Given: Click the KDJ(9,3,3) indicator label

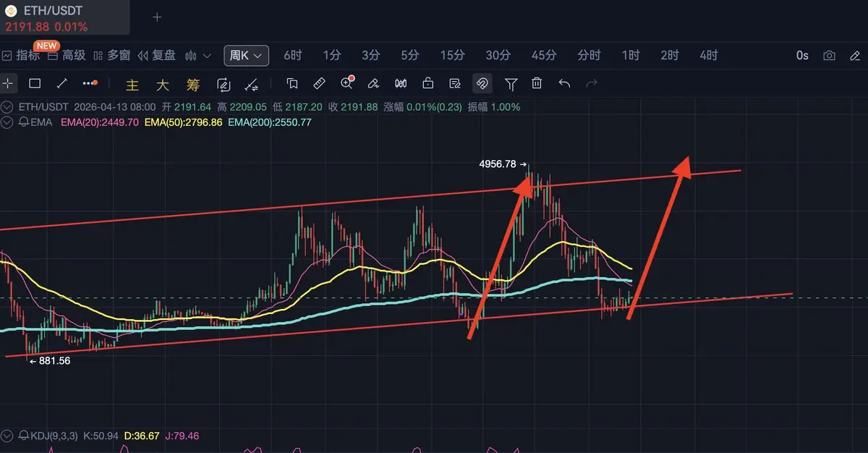Looking at the screenshot, I should [55, 436].
